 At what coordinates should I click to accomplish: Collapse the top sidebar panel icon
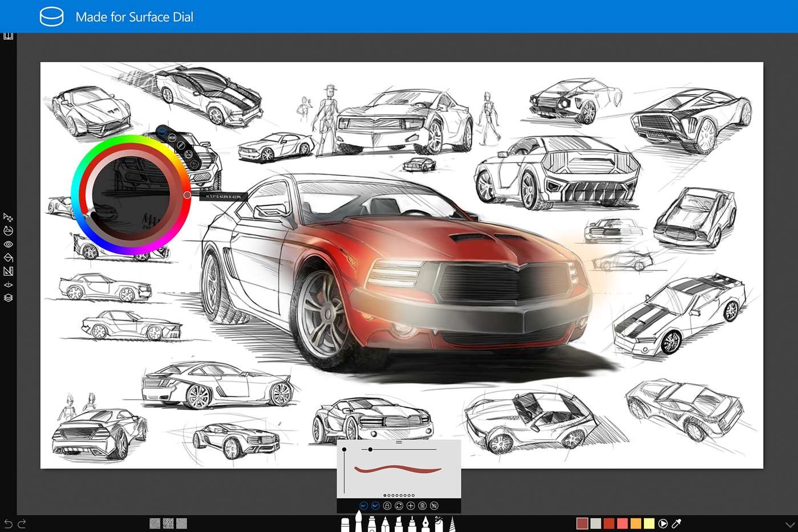click(8, 35)
